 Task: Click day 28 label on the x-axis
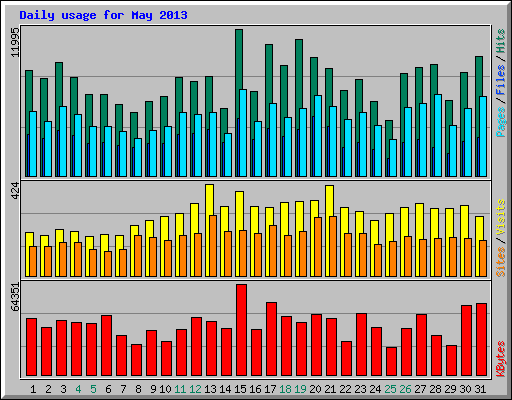click(435, 389)
